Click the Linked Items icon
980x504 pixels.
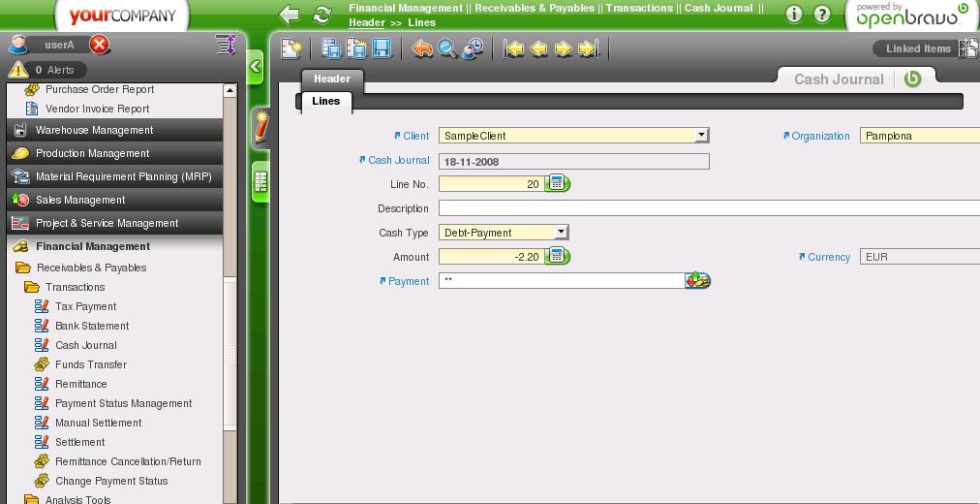coord(968,48)
